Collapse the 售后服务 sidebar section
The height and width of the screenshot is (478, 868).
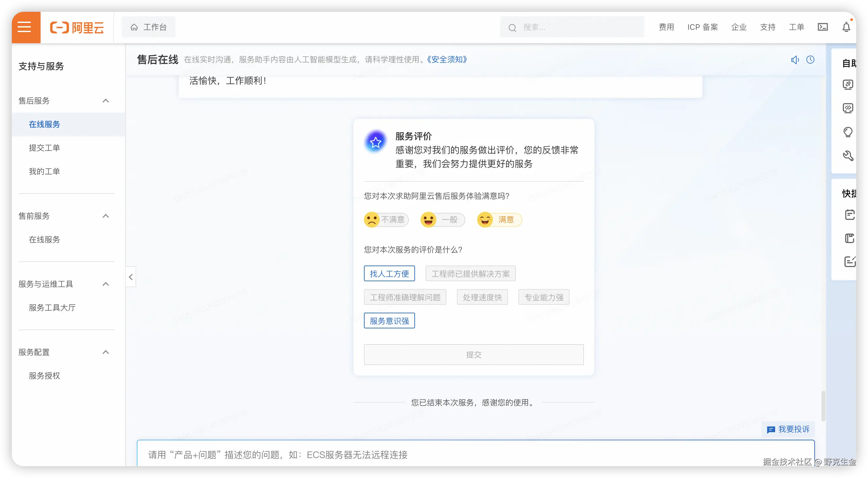tap(105, 101)
